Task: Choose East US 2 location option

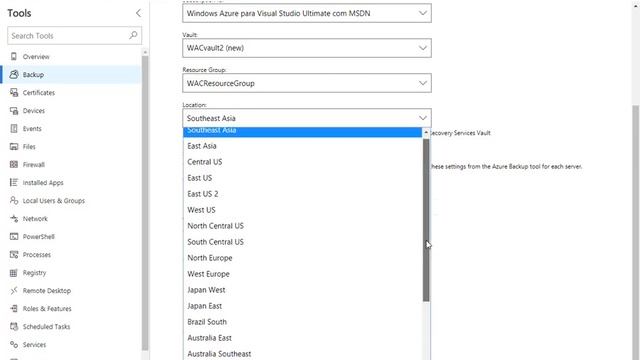Action: point(302,194)
